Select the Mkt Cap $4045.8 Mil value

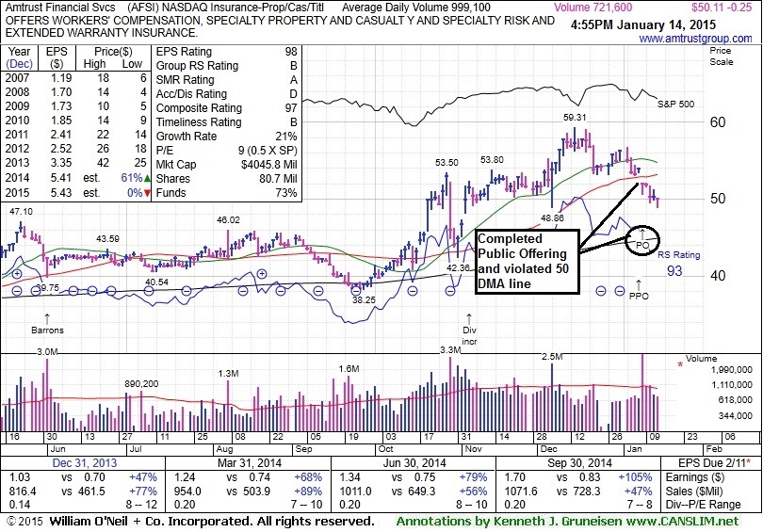click(x=269, y=165)
